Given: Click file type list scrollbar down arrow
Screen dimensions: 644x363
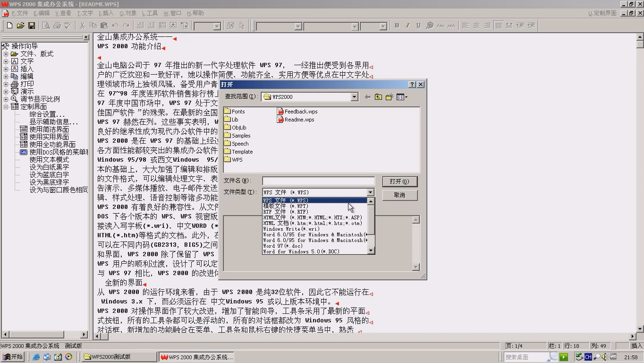Looking at the screenshot, I should coord(371,251).
